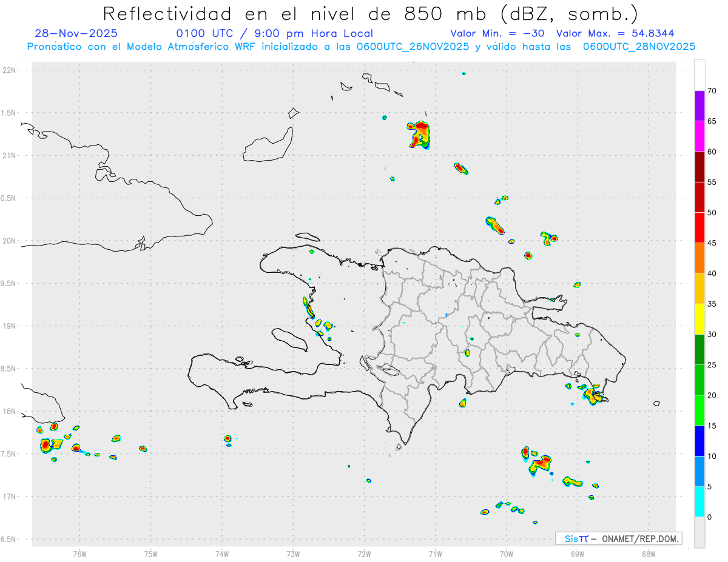Viewport: 728px width, 562px height.
Task: Choose the dark green 25–30 dBZ band
Action: [699, 350]
